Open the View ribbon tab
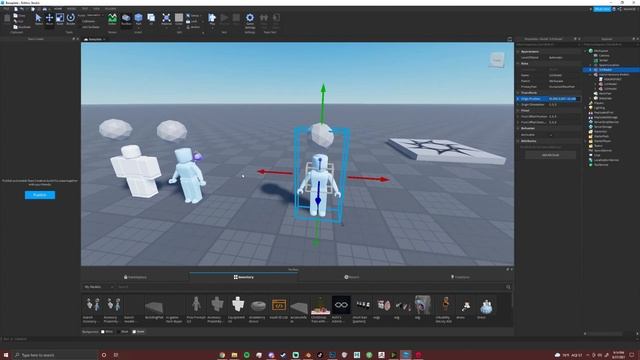This screenshot has width=640, height=360. 96,9
